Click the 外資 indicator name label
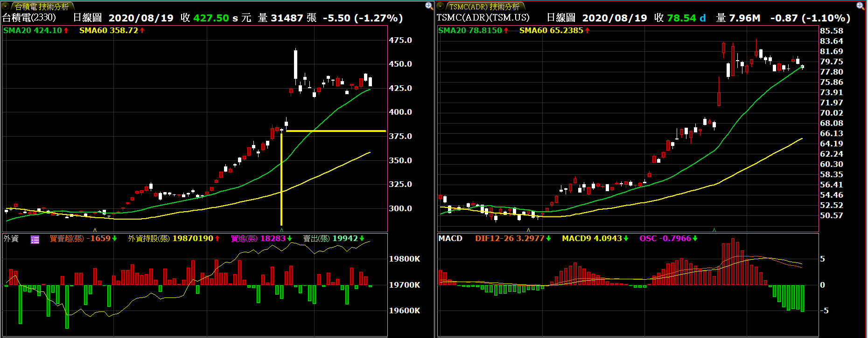The width and height of the screenshot is (868, 338). point(11,238)
